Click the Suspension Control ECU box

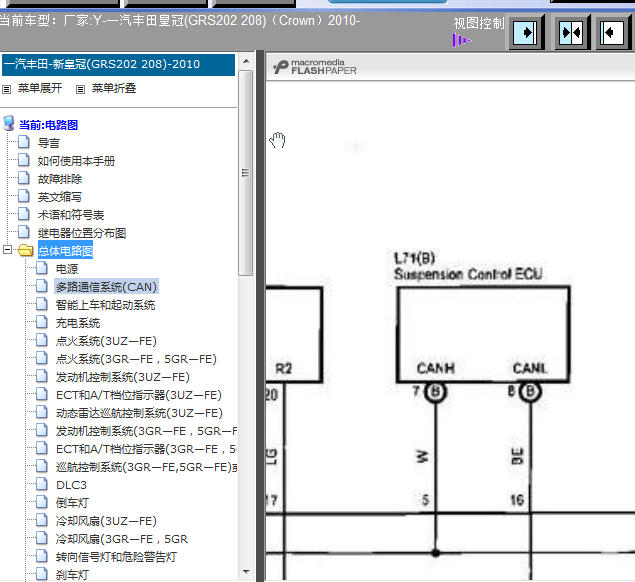click(x=483, y=335)
